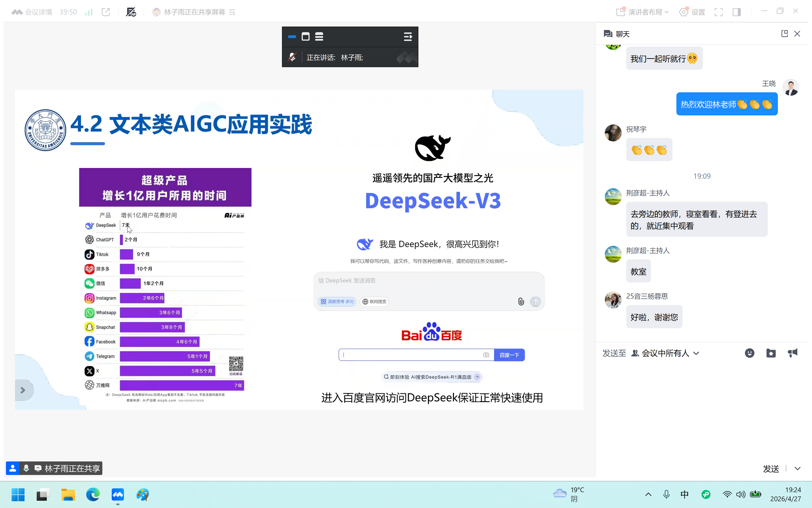The image size is (812, 508).
Task: Enter full screen mode icon
Action: click(x=719, y=12)
